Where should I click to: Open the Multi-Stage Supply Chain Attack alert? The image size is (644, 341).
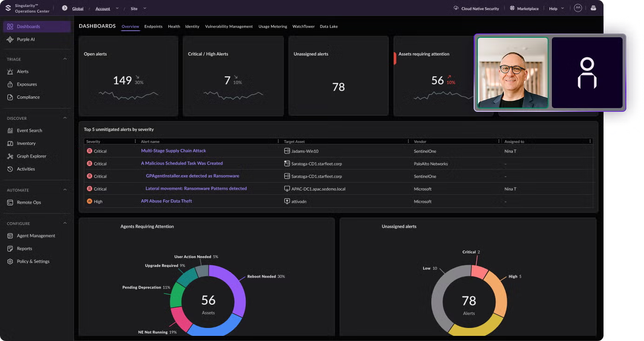point(174,151)
